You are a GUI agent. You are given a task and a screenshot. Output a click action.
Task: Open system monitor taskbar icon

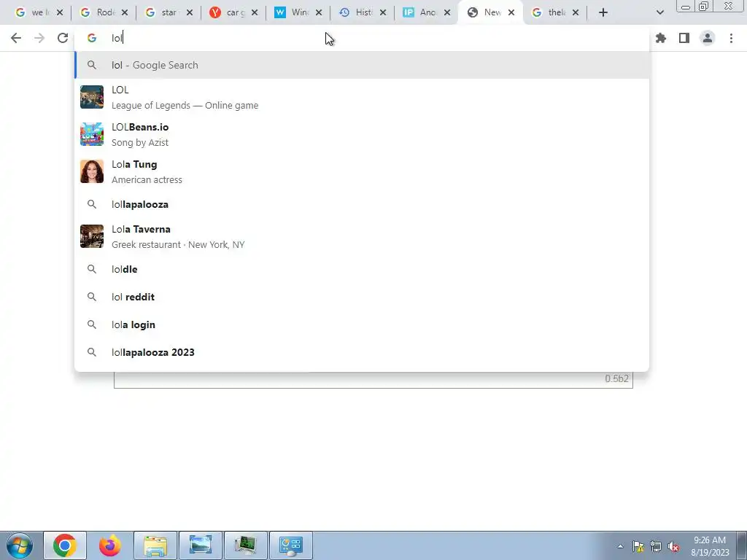[245, 545]
